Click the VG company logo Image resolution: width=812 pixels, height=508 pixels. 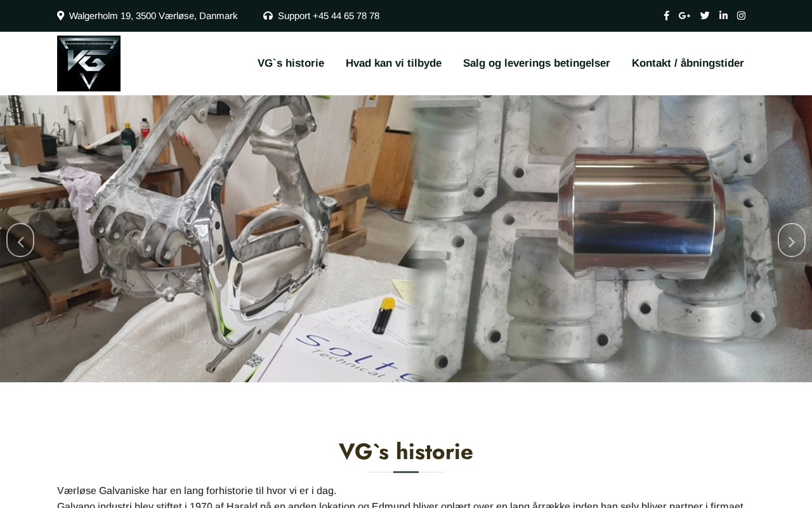point(89,63)
